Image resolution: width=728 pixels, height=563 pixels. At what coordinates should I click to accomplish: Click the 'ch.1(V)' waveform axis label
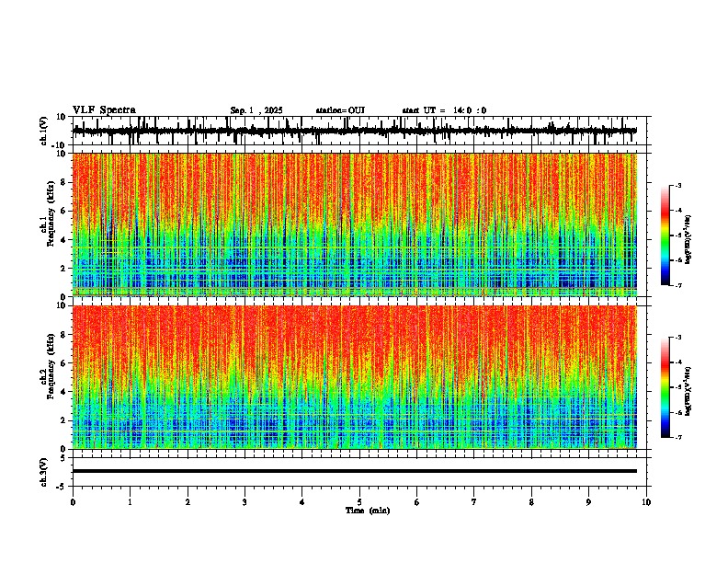coord(44,131)
